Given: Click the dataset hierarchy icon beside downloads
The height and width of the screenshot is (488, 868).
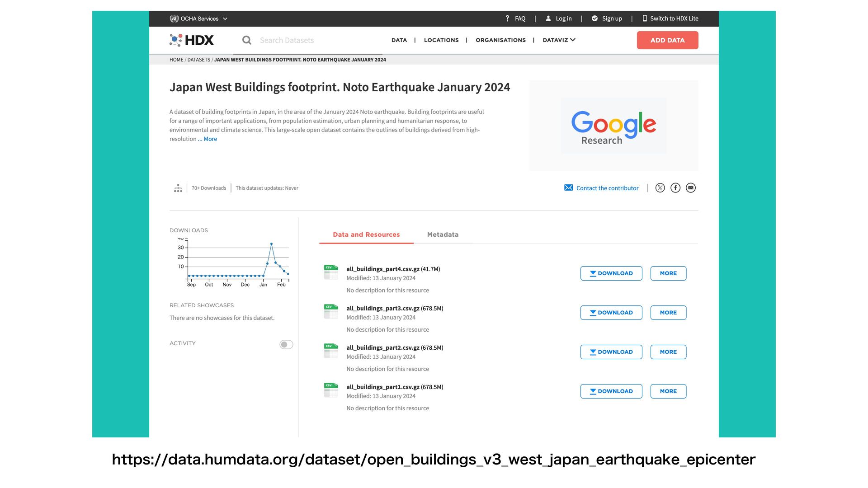Looking at the screenshot, I should coord(178,188).
